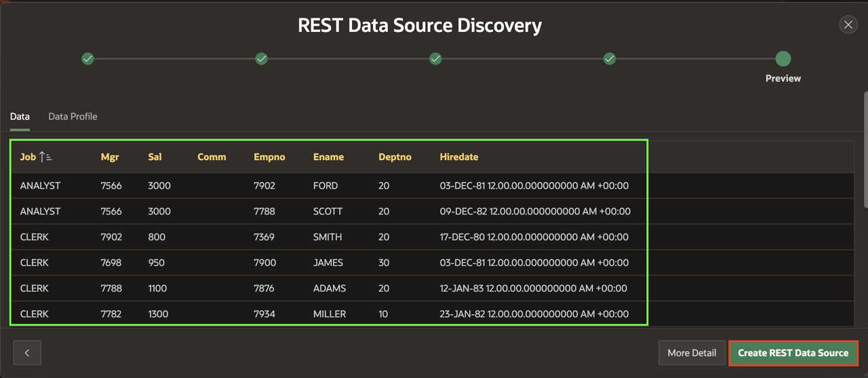Screen dimensions: 868x378
Task: Click the second completed wizard step checkmark
Action: pos(262,59)
